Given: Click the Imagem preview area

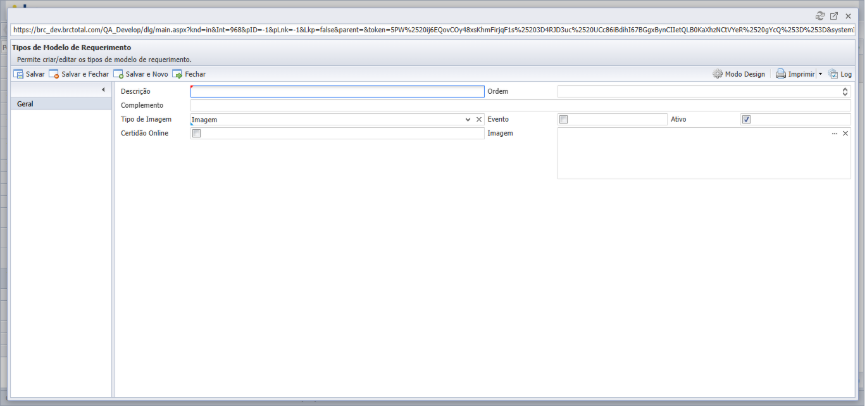Looking at the screenshot, I should pyautogui.click(x=704, y=153).
